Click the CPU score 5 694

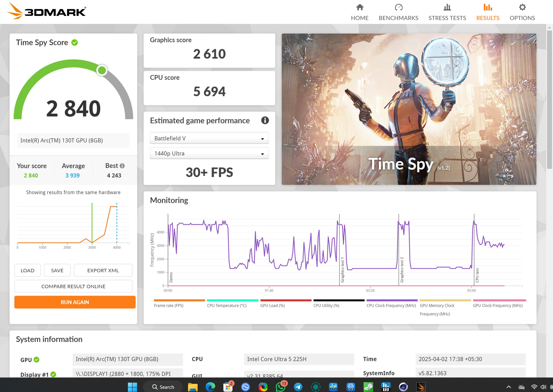[209, 91]
